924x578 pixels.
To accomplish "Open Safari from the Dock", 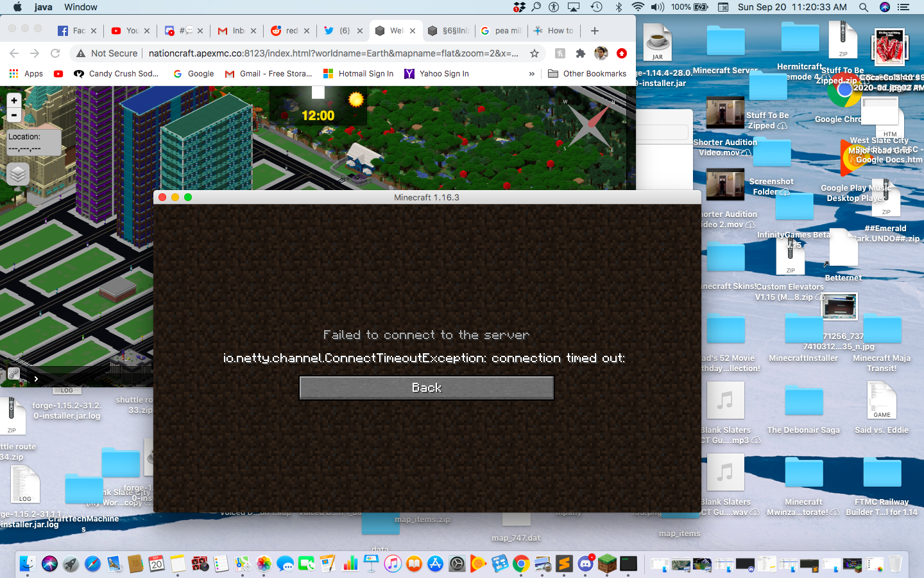I will click(x=92, y=564).
